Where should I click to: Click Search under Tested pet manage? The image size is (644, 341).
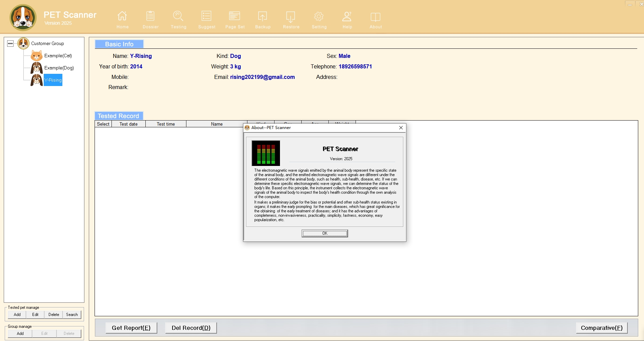(72, 315)
